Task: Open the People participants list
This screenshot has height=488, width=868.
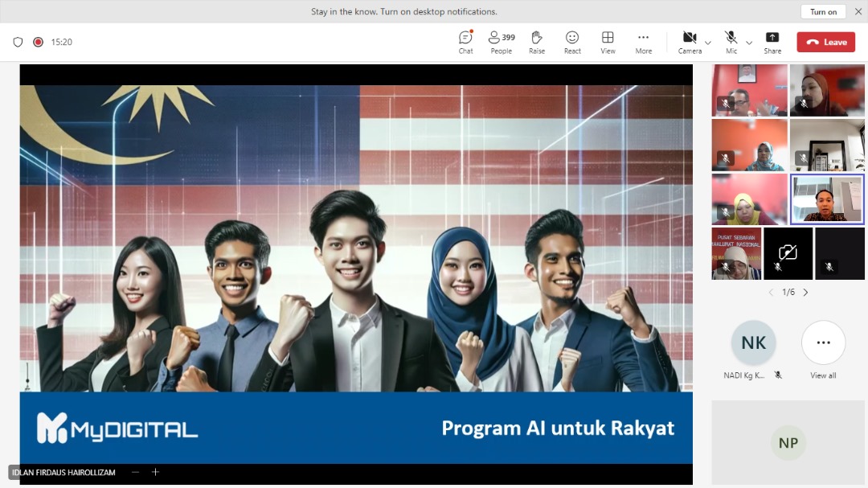Action: [x=502, y=42]
